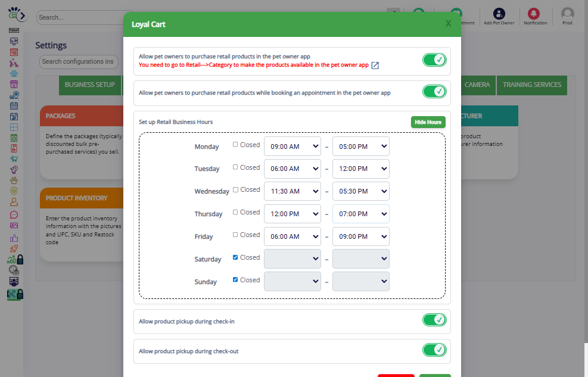Open the locked growth chart sidebar icon
This screenshot has width=588, height=377.
tap(15, 259)
